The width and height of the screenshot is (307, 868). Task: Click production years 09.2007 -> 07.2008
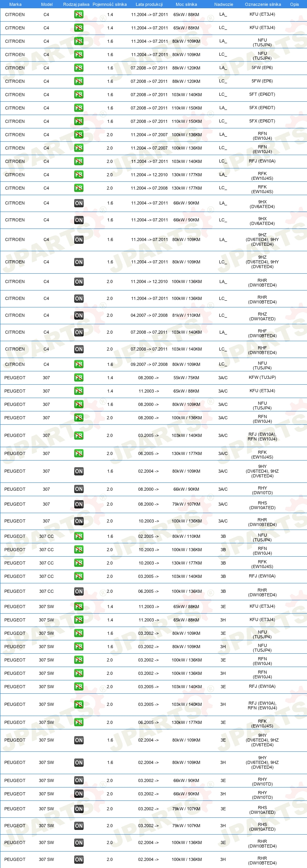pos(149,365)
